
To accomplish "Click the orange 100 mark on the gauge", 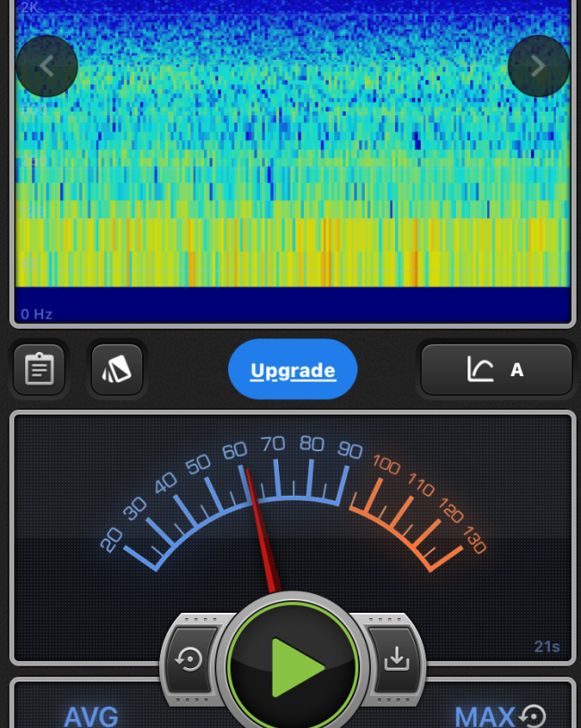I will pyautogui.click(x=386, y=464).
